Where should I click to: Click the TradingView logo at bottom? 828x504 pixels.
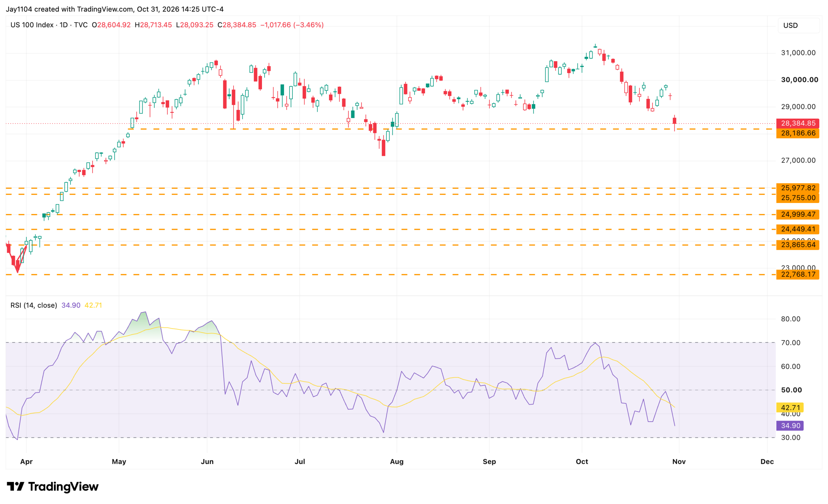pos(53,486)
